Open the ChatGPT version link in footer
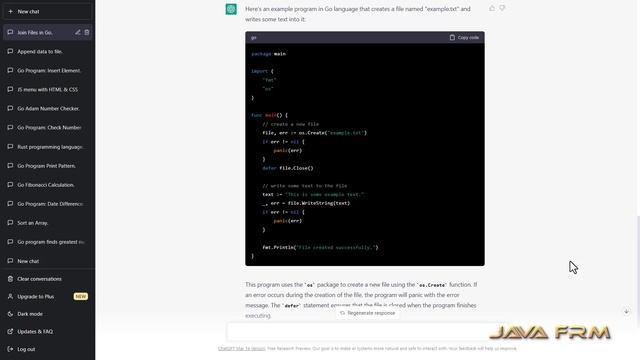 click(242, 349)
